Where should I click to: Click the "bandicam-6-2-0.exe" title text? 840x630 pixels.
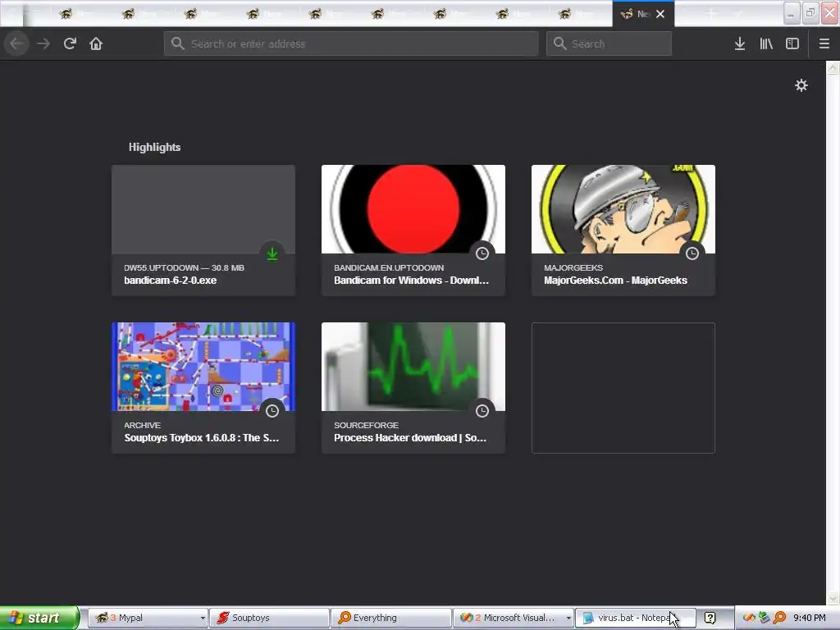click(171, 281)
